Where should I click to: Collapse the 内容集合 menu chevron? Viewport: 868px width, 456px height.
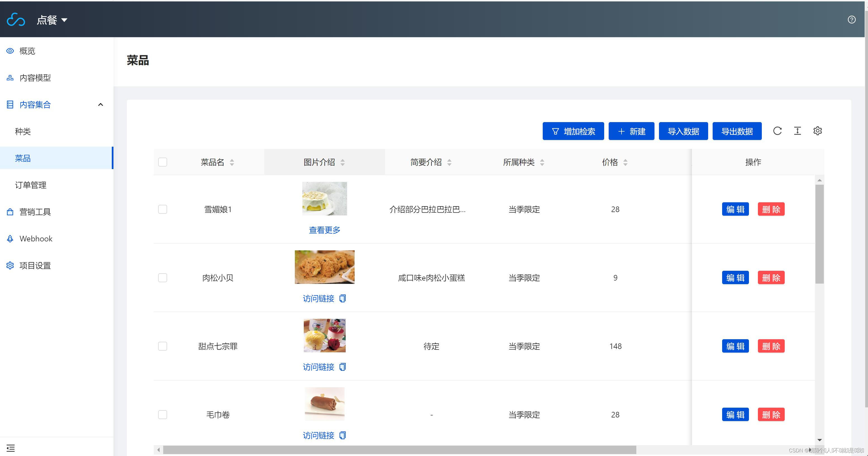[x=100, y=104]
